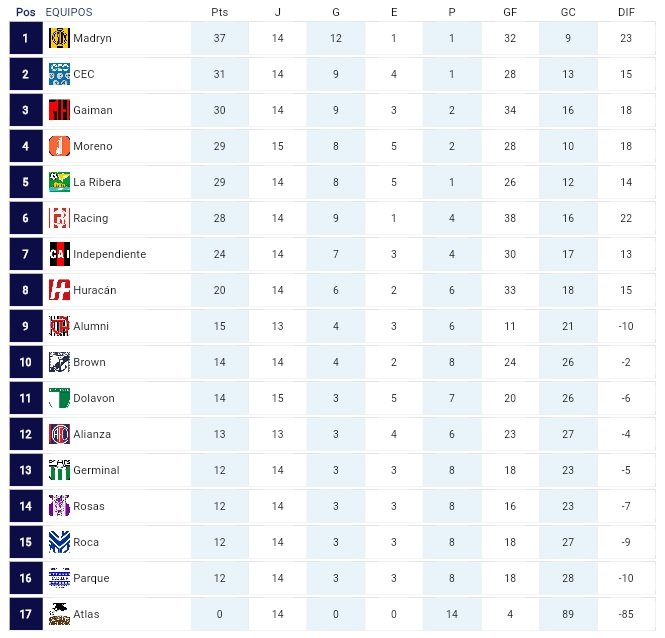665x638 pixels.
Task: Click position badge number 17
Action: (26, 614)
